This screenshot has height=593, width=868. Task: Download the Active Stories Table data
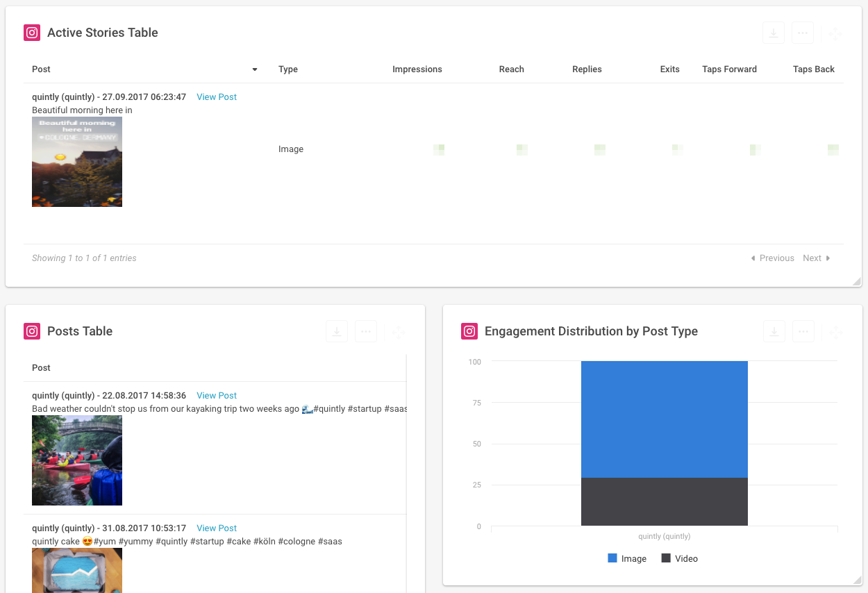pos(774,33)
